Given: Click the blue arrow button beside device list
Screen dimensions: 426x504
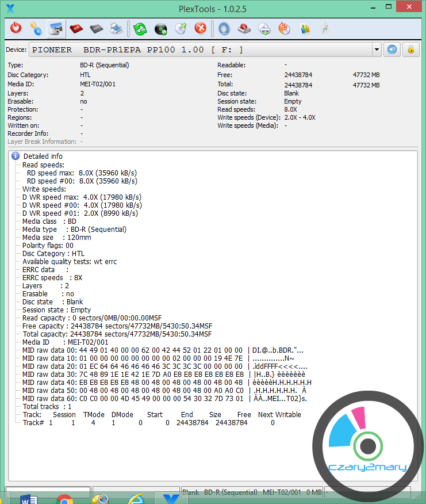Looking at the screenshot, I should [x=392, y=49].
